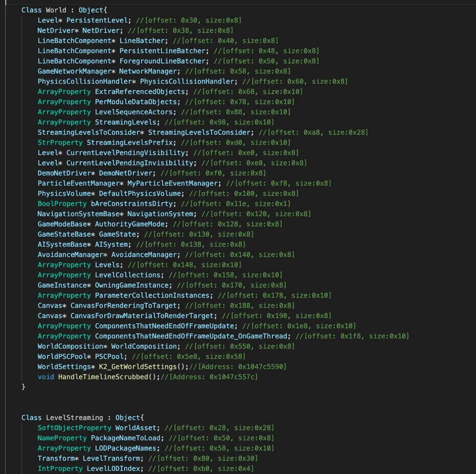Click 'ComponentsThatNeedEndOfFrameUpdate;' at offset 0x1e8
This screenshot has width=476, height=474.
click(166, 326)
